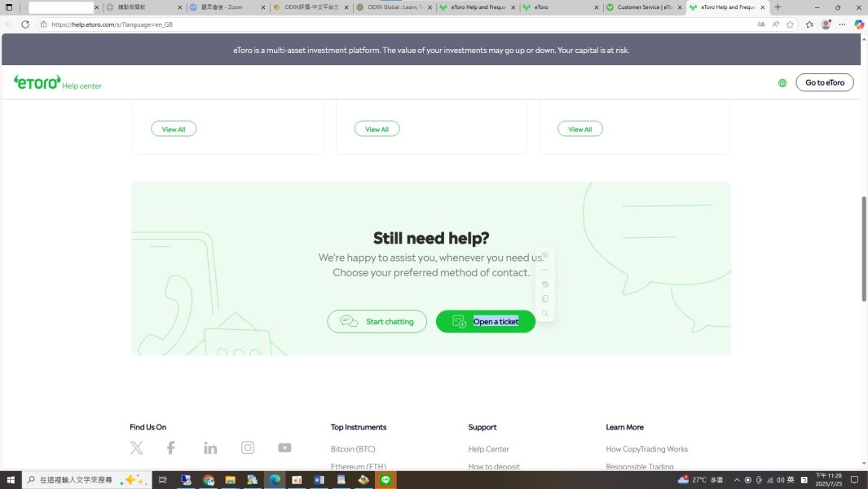Switch to the Customer Service tab
The image size is (868, 489).
point(644,7)
